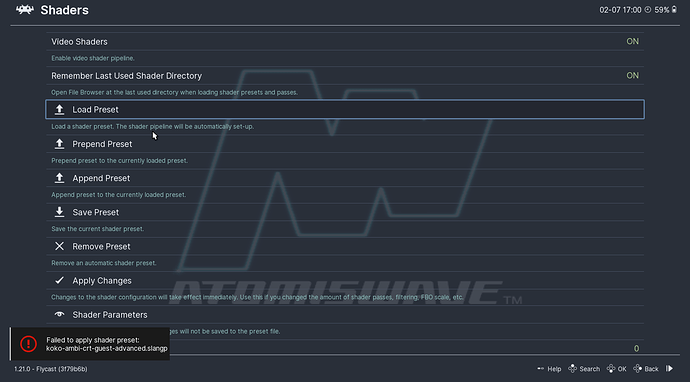Click the red error alert icon
Image resolution: width=690 pixels, height=382 pixels.
click(x=29, y=344)
